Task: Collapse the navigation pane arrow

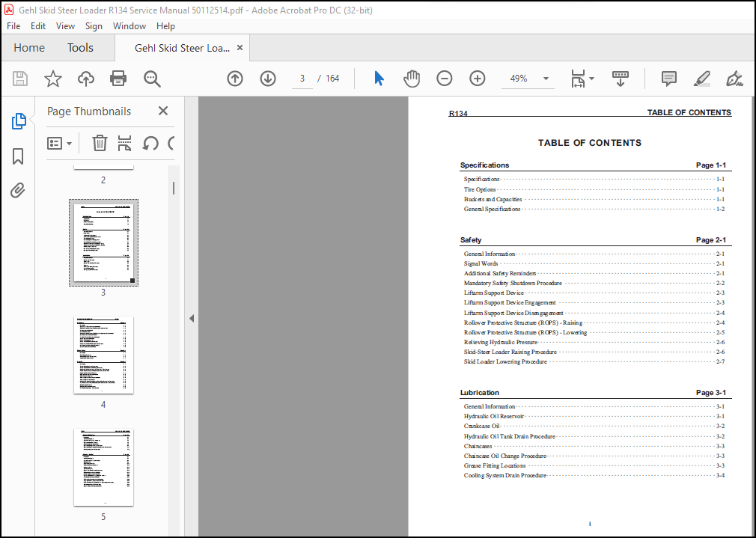Action: (x=192, y=318)
